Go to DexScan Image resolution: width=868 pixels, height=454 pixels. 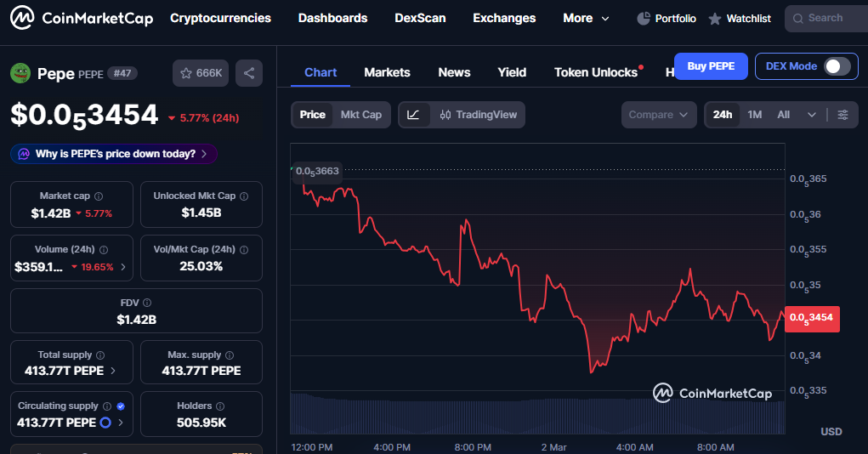pos(420,18)
